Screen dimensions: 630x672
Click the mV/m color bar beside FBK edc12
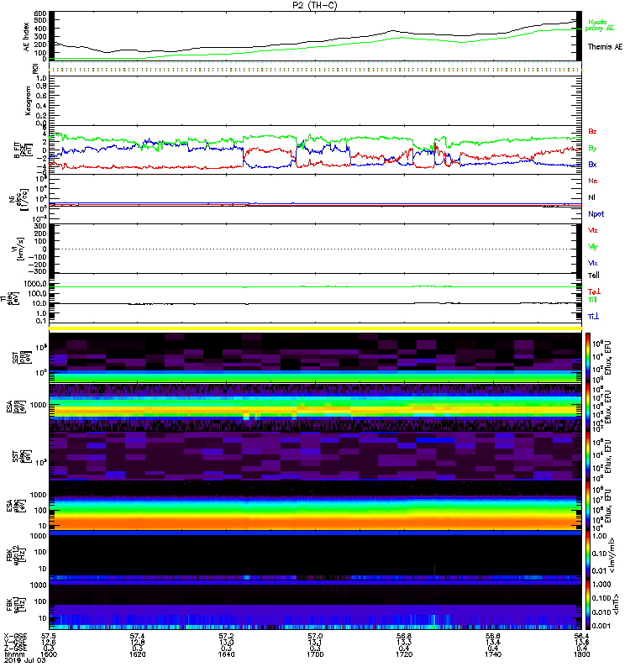[588, 555]
